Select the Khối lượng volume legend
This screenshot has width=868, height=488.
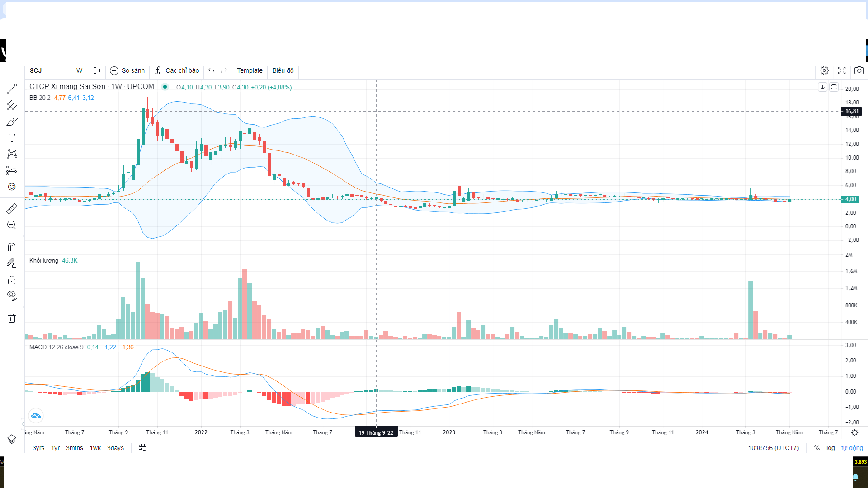click(44, 260)
